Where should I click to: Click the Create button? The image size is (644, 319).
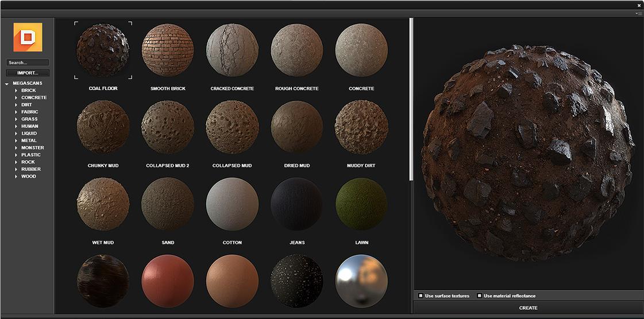pos(528,308)
